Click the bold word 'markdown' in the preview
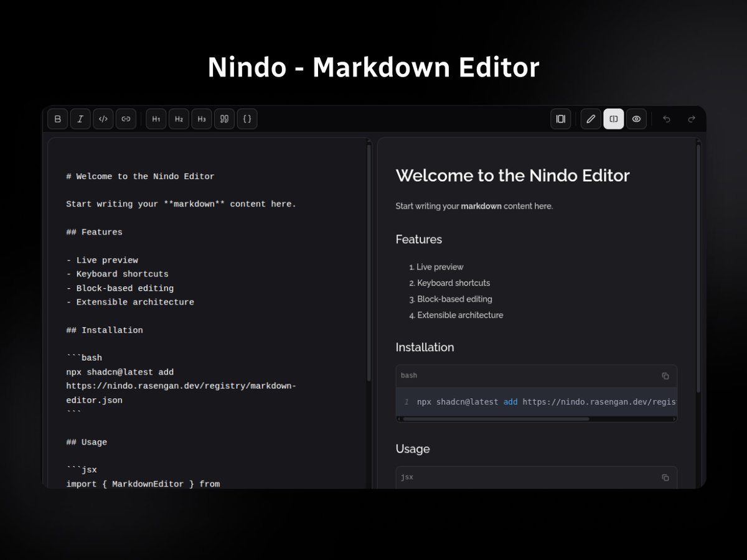Screen dimensions: 747x560 pos(481,206)
